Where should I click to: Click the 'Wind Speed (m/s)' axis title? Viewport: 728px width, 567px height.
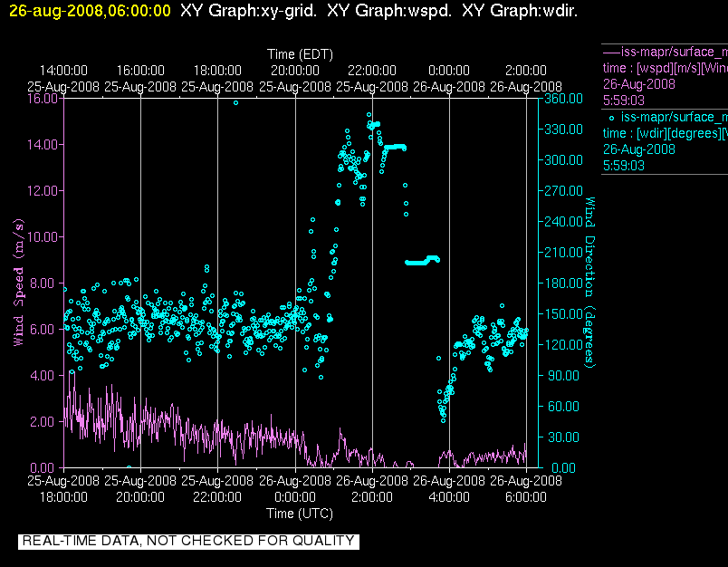[18, 283]
